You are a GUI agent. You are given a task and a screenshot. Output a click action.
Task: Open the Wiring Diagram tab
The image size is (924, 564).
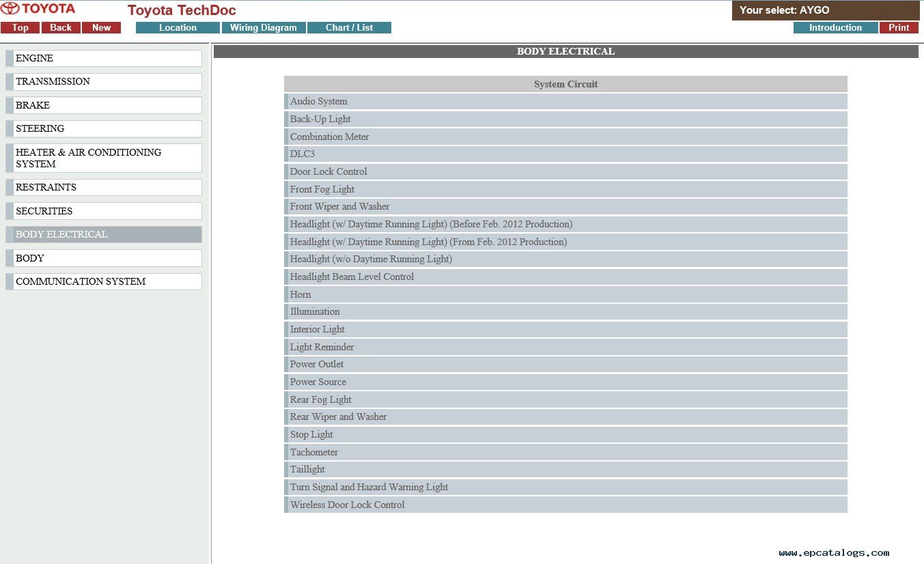pyautogui.click(x=264, y=28)
